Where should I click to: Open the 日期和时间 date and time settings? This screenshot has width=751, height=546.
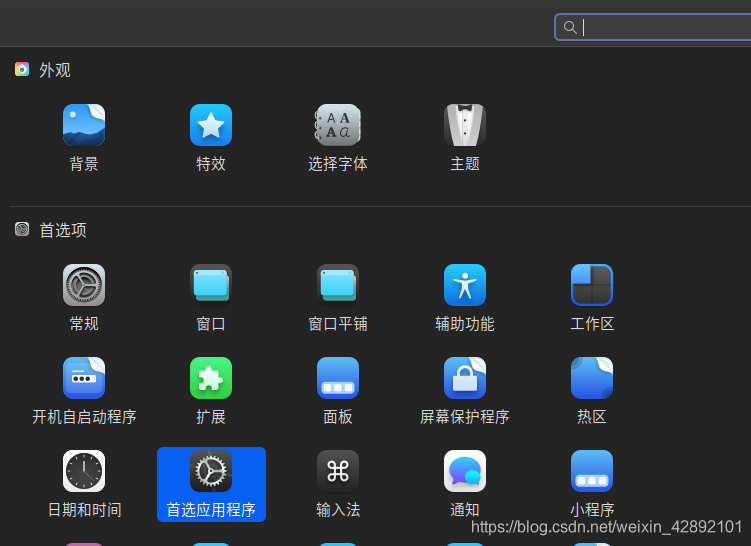coord(84,484)
